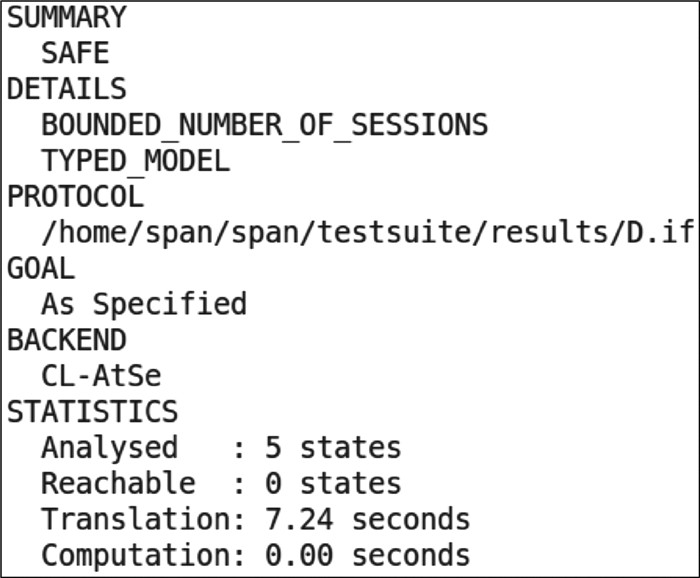Click the 'As Specified' goal text
The image size is (700, 578).
(143, 304)
